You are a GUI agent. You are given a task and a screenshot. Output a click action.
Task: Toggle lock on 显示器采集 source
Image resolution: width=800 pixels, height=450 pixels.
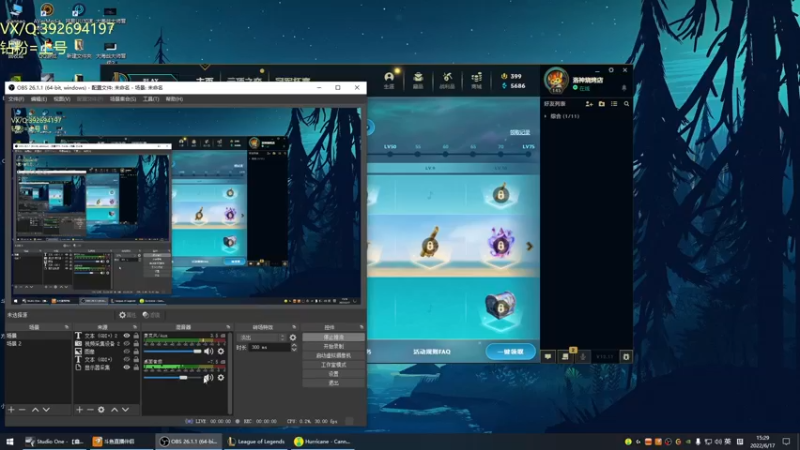pyautogui.click(x=136, y=367)
